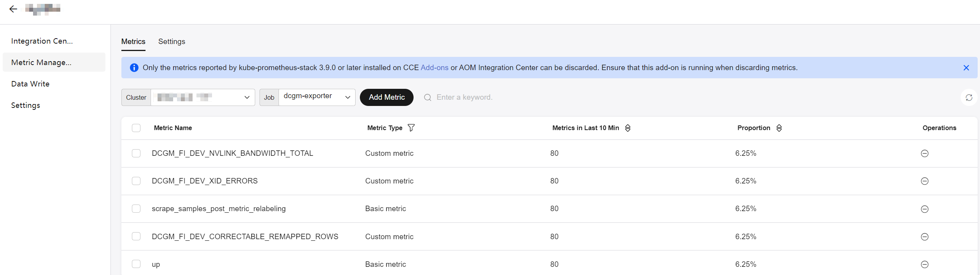Viewport: 980px width, 275px height.
Task: Switch to the Metrics tab
Action: click(133, 42)
